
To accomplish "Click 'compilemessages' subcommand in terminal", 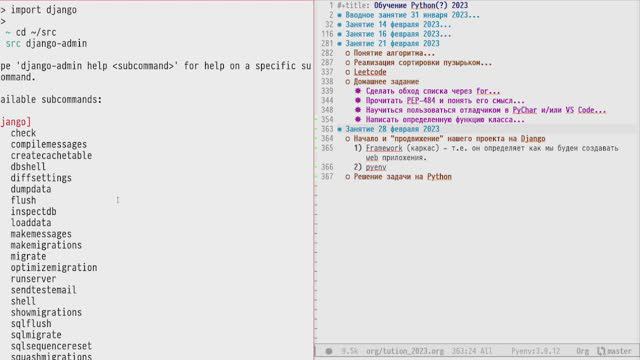I will (49, 144).
